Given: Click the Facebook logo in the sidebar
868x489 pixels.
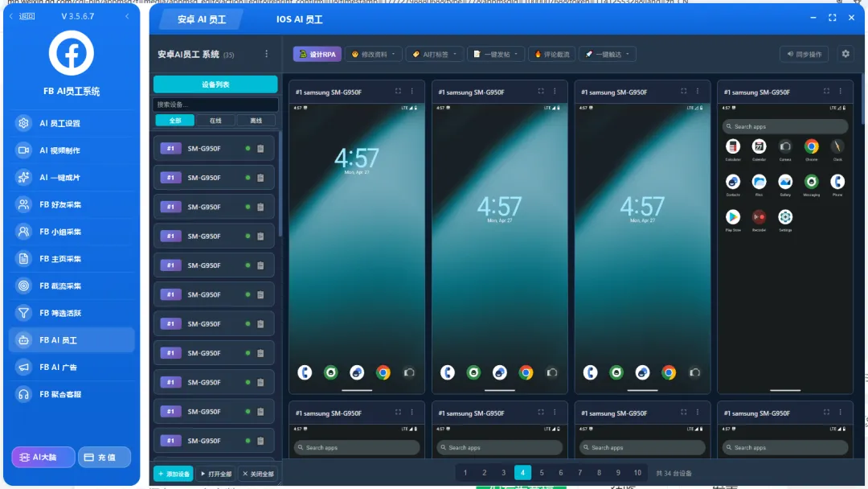Looking at the screenshot, I should pos(72,53).
